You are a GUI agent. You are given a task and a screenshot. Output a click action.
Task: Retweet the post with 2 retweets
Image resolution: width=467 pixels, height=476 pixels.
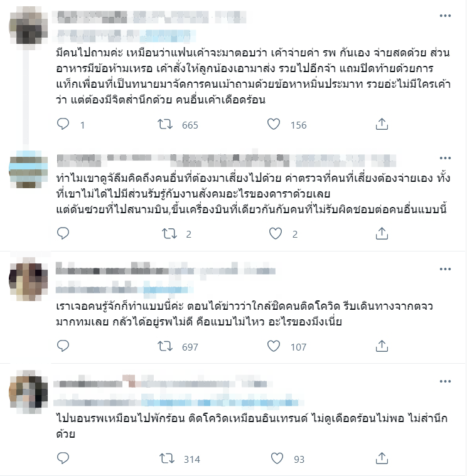[169, 234]
